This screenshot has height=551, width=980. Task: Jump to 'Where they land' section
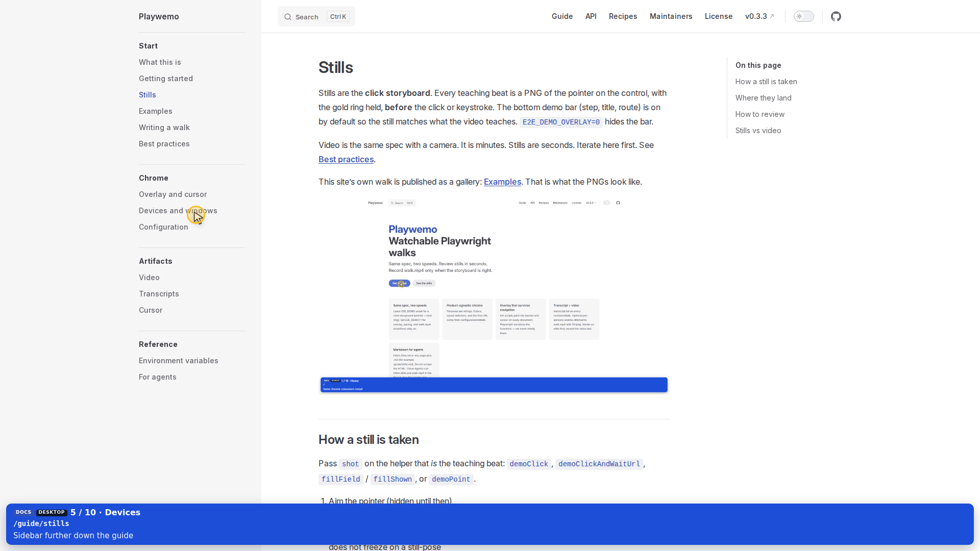(x=764, y=98)
